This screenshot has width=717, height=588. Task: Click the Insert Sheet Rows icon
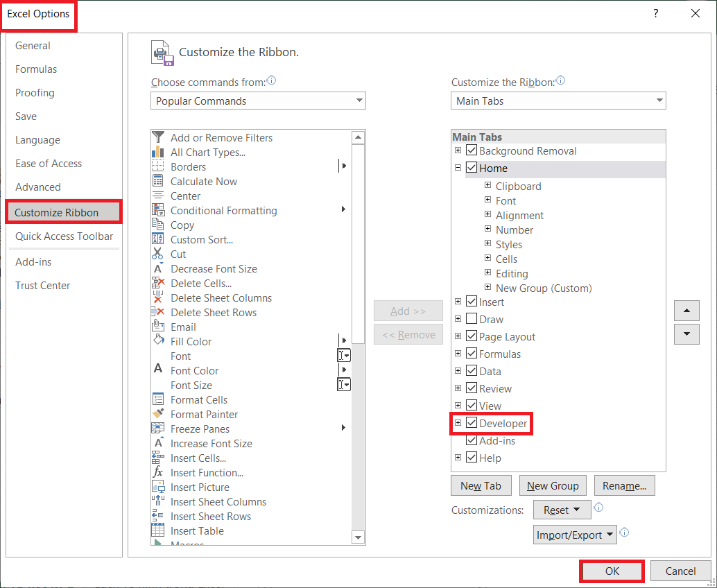click(158, 516)
